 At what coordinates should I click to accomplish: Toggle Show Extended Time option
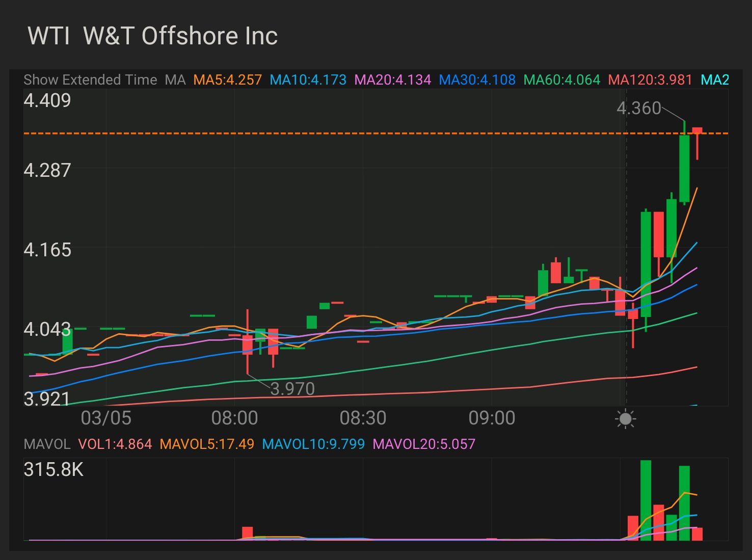tap(90, 80)
